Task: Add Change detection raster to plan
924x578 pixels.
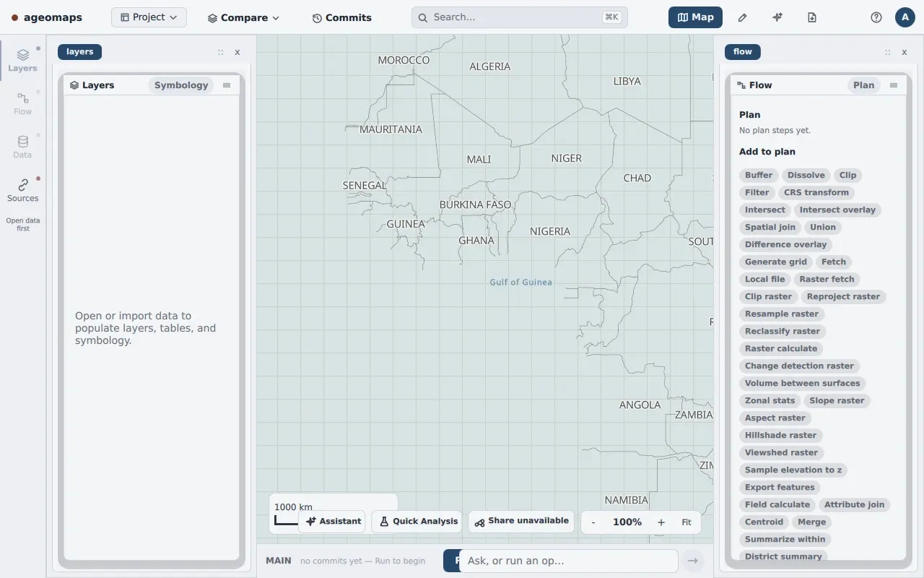Action: pyautogui.click(x=800, y=366)
